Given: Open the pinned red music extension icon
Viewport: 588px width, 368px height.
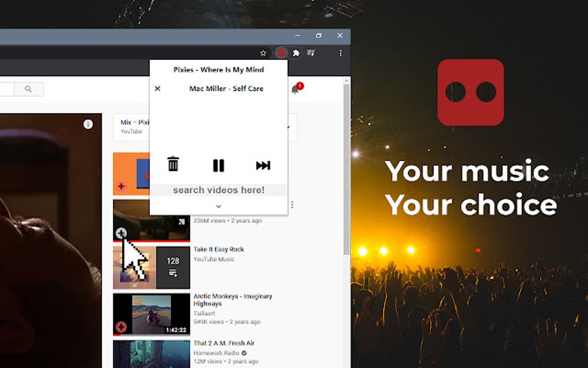Looking at the screenshot, I should coord(281,52).
